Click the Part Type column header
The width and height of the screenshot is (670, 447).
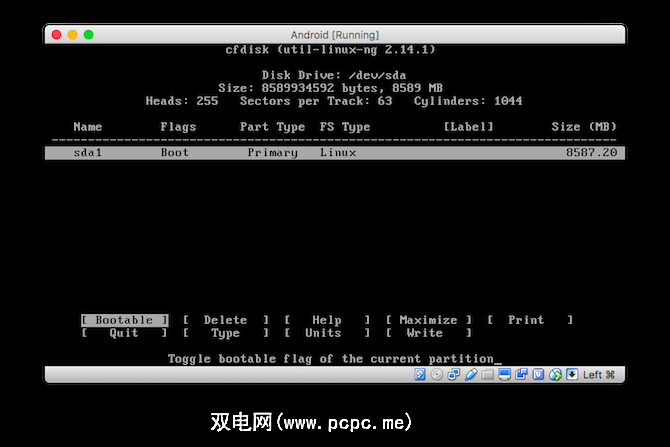pos(273,127)
